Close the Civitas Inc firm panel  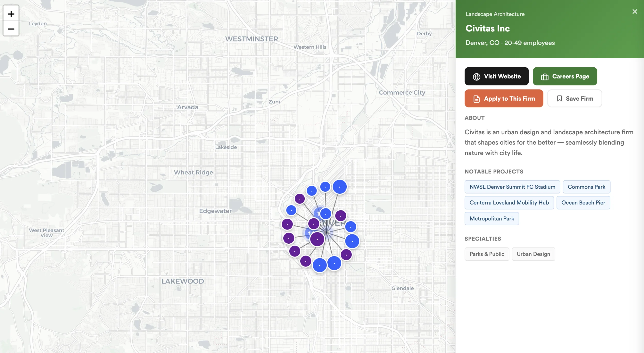634,12
